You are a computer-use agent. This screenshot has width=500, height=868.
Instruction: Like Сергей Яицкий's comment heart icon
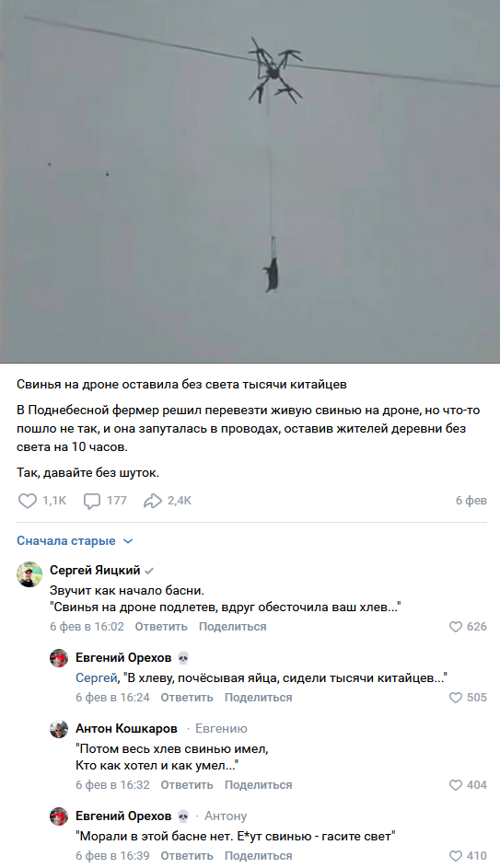[455, 627]
